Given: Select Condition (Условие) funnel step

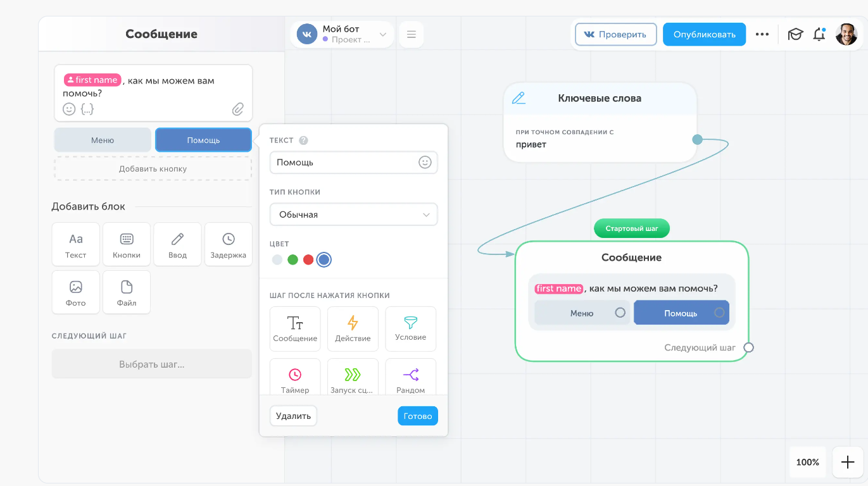Looking at the screenshot, I should 410,328.
